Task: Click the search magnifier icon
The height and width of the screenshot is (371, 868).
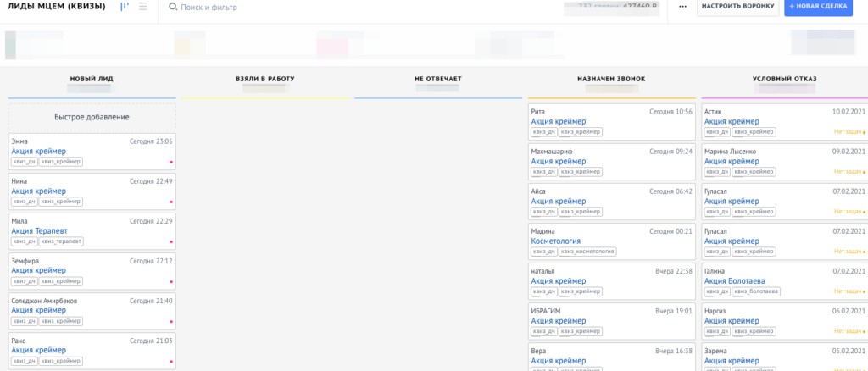Action: pyautogui.click(x=173, y=7)
